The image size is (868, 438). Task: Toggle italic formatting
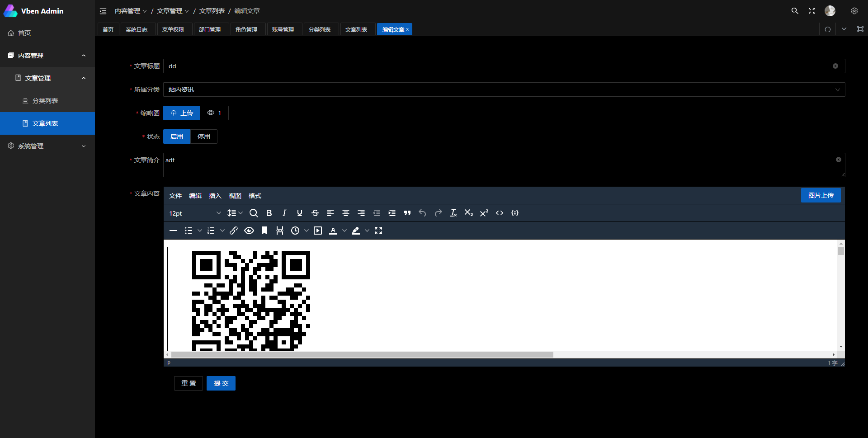click(284, 213)
